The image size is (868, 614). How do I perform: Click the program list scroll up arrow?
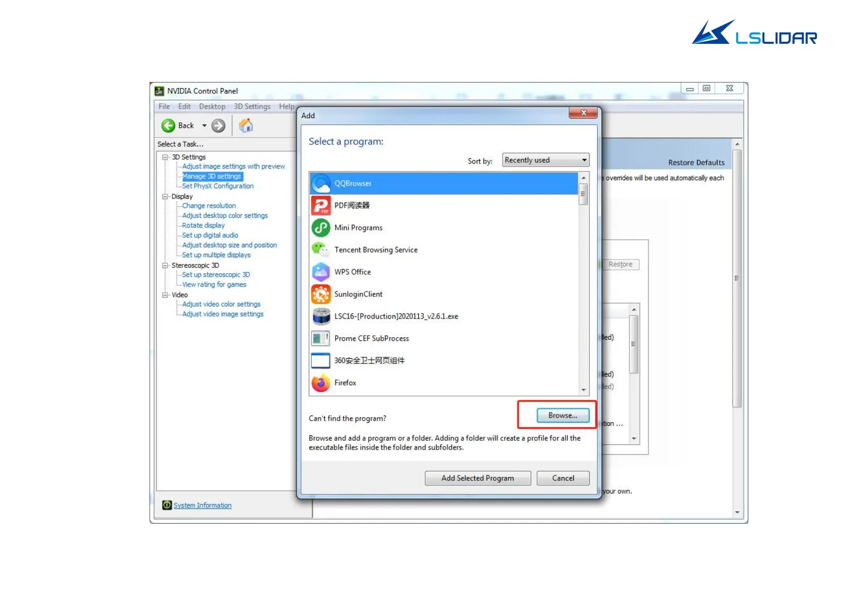click(583, 178)
